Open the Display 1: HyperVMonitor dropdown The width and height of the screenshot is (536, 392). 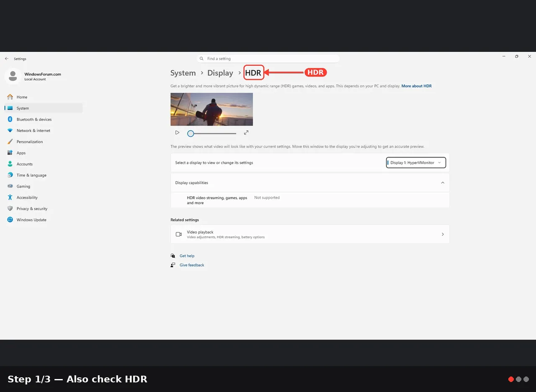point(416,162)
